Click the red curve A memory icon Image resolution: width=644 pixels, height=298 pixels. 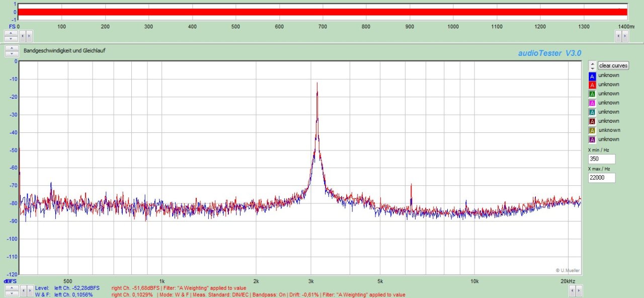(x=592, y=85)
